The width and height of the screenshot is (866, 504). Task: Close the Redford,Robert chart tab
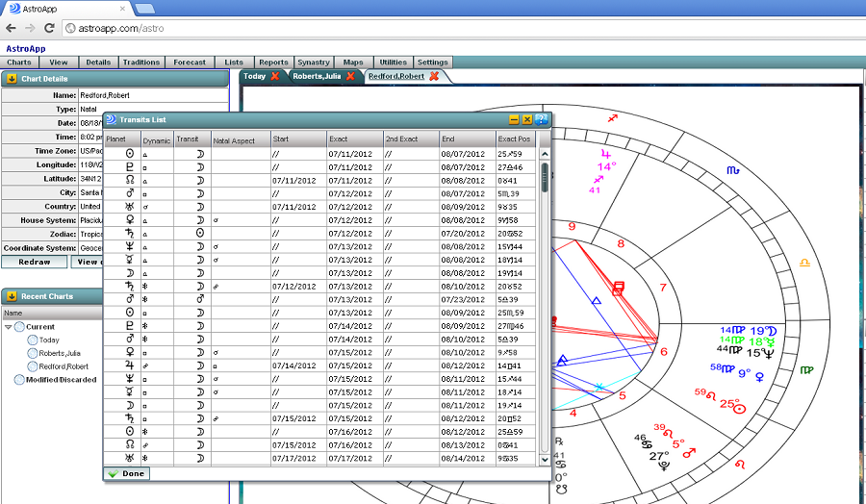tap(434, 77)
